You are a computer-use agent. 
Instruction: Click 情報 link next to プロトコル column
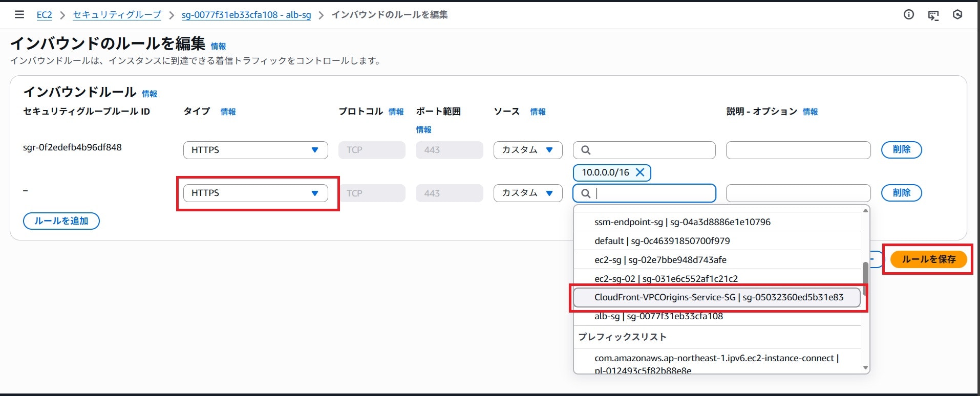(396, 112)
